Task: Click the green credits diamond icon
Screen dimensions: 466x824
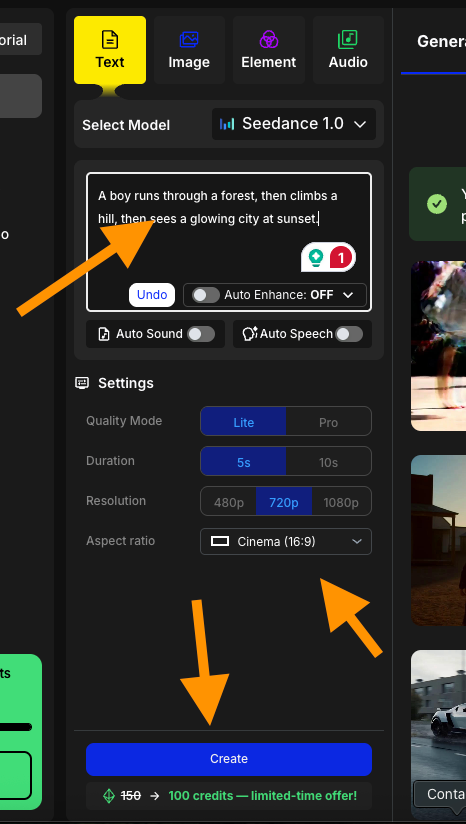Action: click(109, 796)
